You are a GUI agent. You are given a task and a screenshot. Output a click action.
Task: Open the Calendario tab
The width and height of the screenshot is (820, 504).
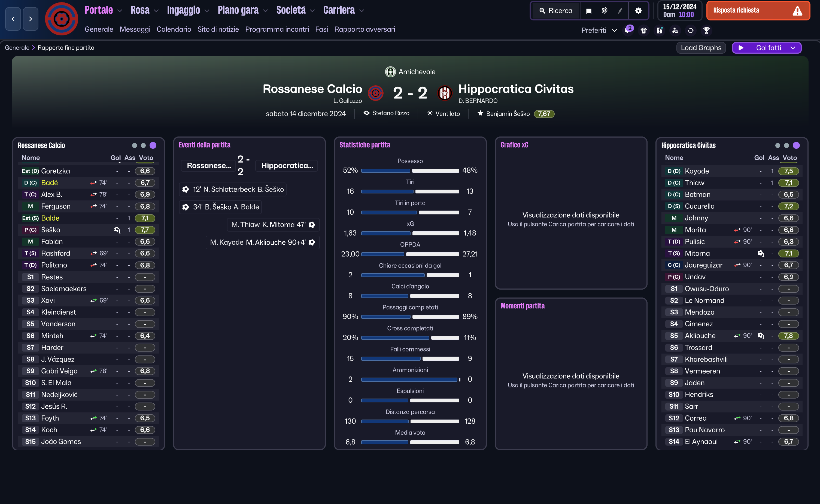point(174,29)
